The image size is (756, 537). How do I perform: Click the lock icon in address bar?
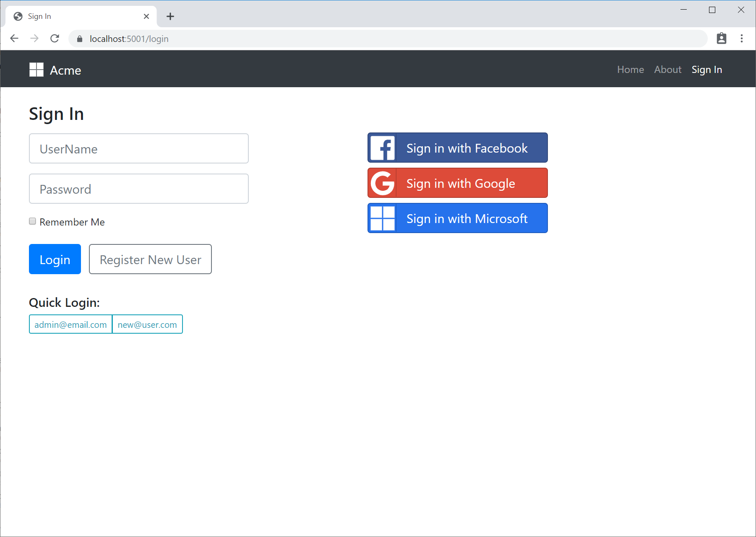click(x=80, y=39)
